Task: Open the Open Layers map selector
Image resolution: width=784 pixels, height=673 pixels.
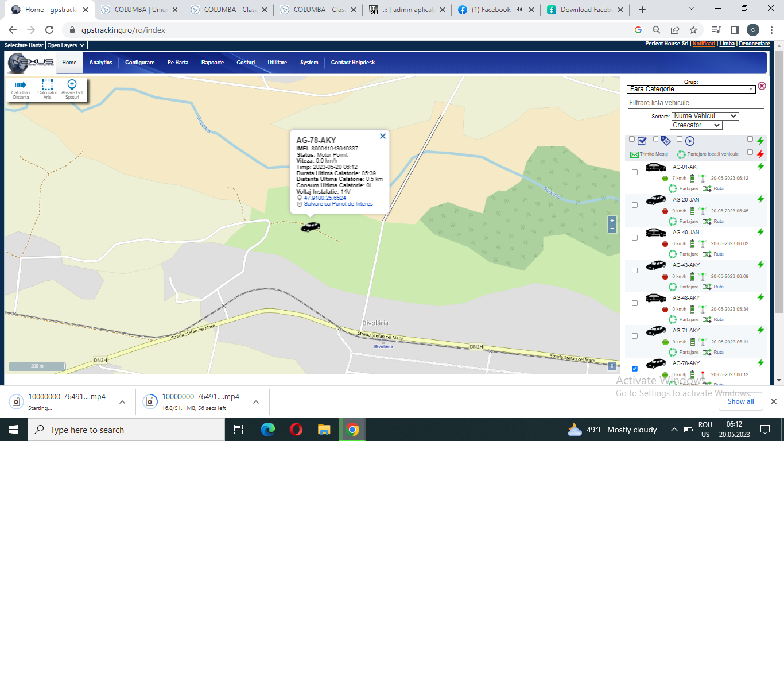Action: 66,45
